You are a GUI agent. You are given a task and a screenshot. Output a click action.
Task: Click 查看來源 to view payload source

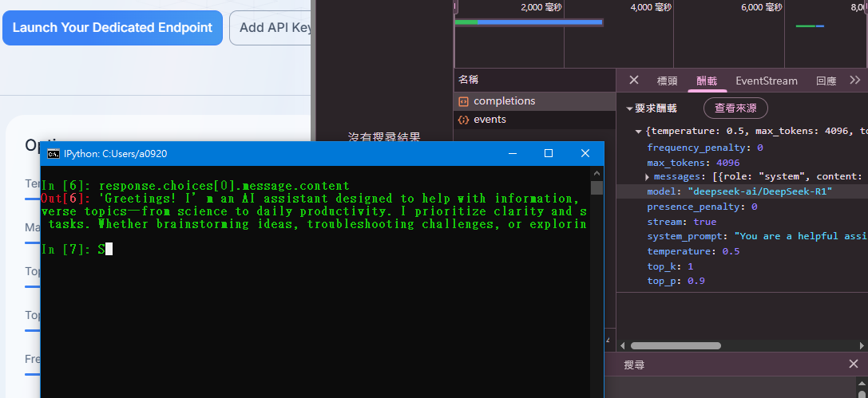pyautogui.click(x=735, y=108)
